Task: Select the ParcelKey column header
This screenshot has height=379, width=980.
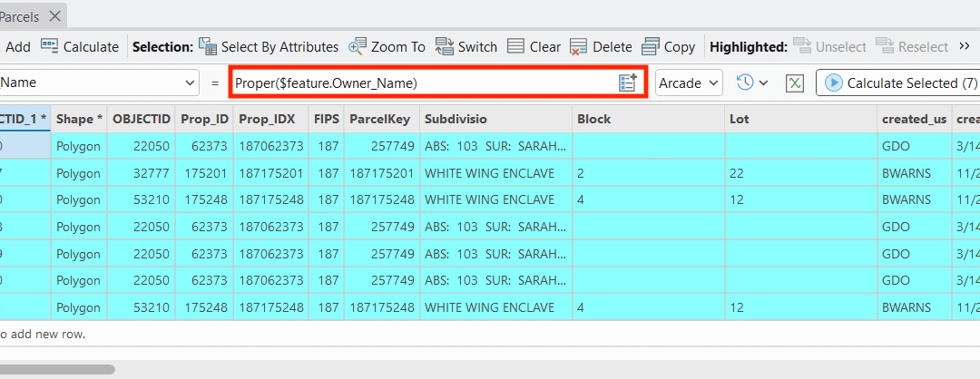Action: 382,119
